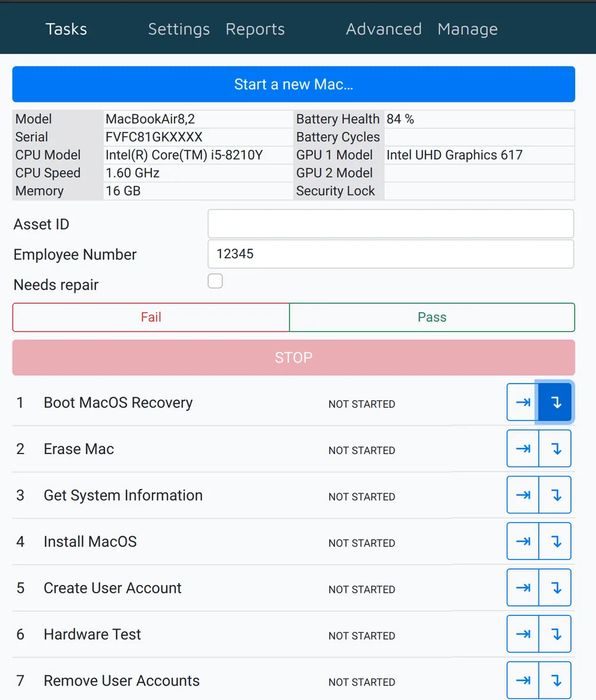The width and height of the screenshot is (596, 700).
Task: Run only the Boot MacOS Recovery step arrow
Action: coord(523,402)
